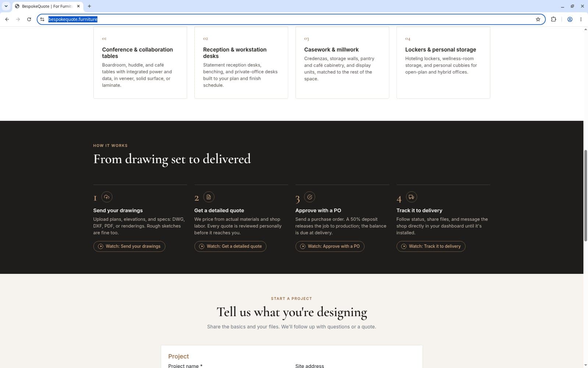Go back with the browser back arrow

pos(7,19)
